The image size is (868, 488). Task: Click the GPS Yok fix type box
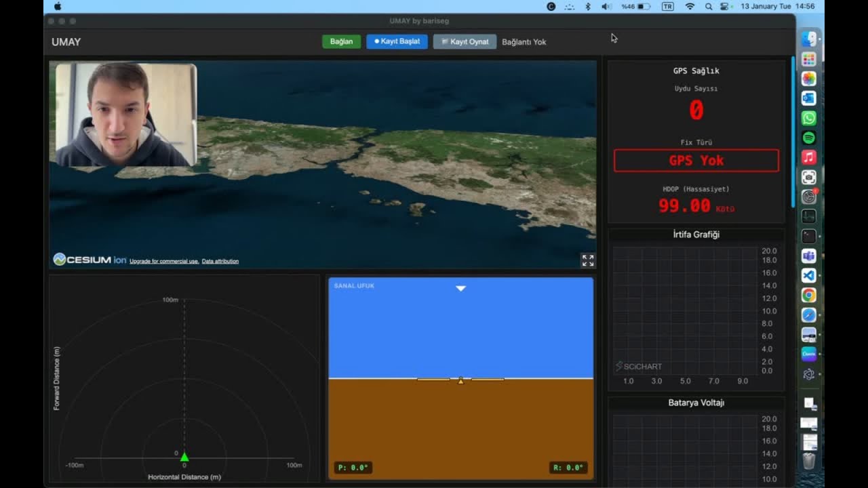696,161
